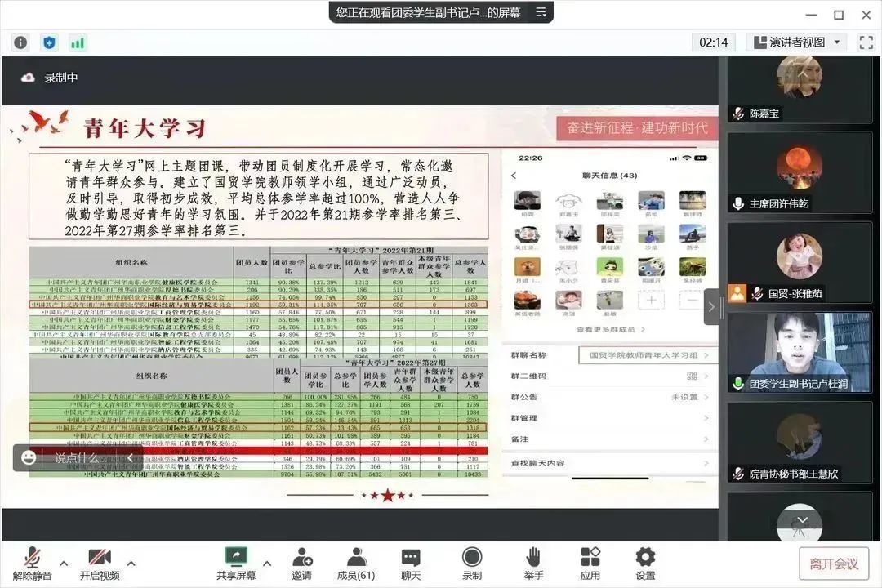The image size is (882, 588).
Task: Open Settings (设置) gear
Action: [645, 563]
